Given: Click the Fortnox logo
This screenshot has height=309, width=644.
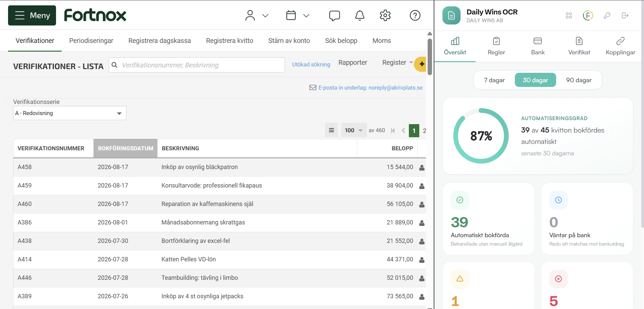Looking at the screenshot, I should pyautogui.click(x=95, y=15).
